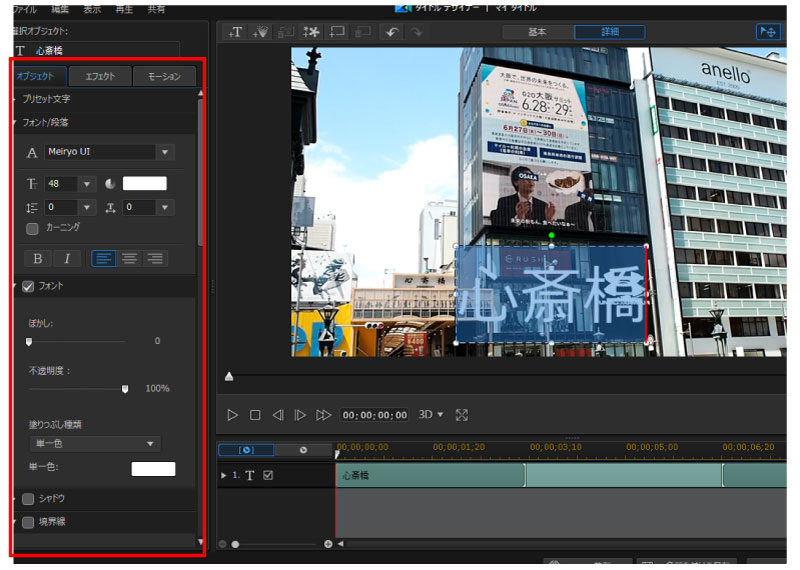800x570 pixels.
Task: Open the font size 48 dropdown
Action: [x=86, y=184]
